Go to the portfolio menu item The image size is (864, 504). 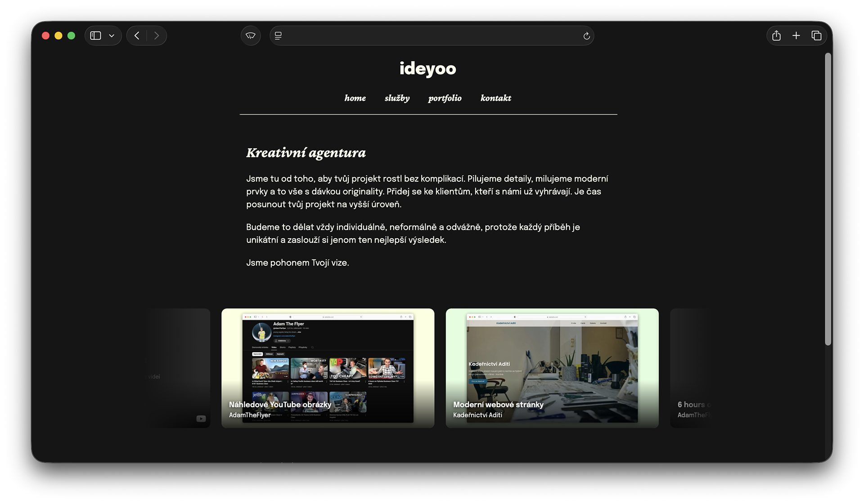coord(445,98)
